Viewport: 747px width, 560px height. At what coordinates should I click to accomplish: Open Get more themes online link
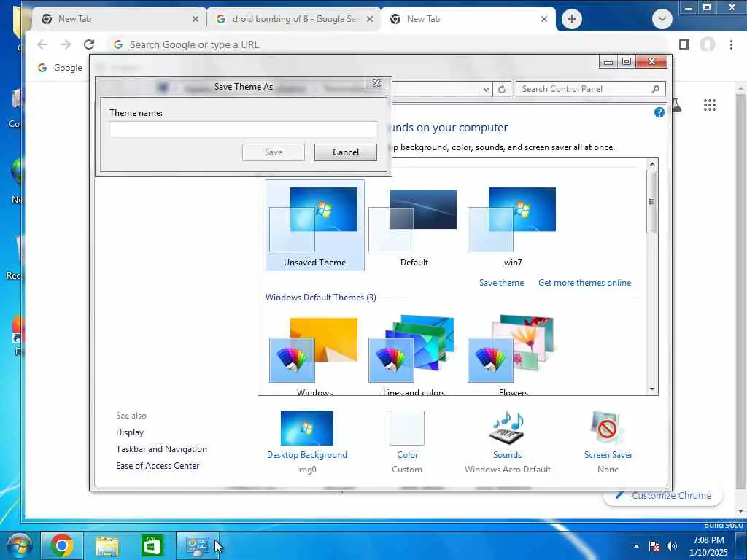[x=584, y=283]
